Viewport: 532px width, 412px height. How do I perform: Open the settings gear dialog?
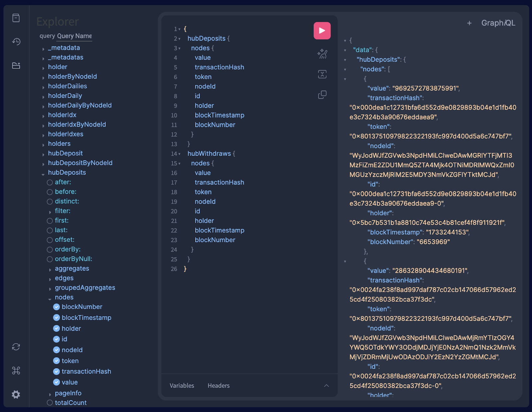16,394
